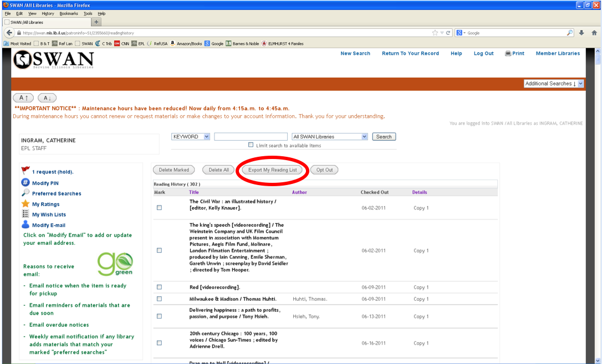Mark the Red videorecording row

pyautogui.click(x=159, y=287)
